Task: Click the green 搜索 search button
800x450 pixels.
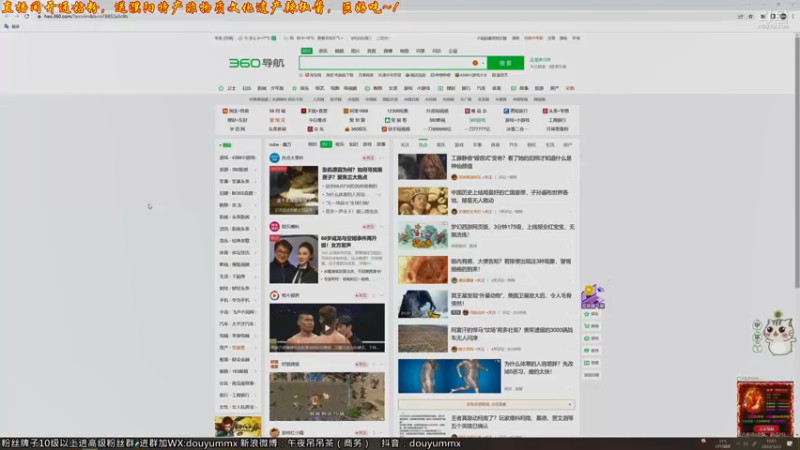Action: pyautogui.click(x=505, y=63)
